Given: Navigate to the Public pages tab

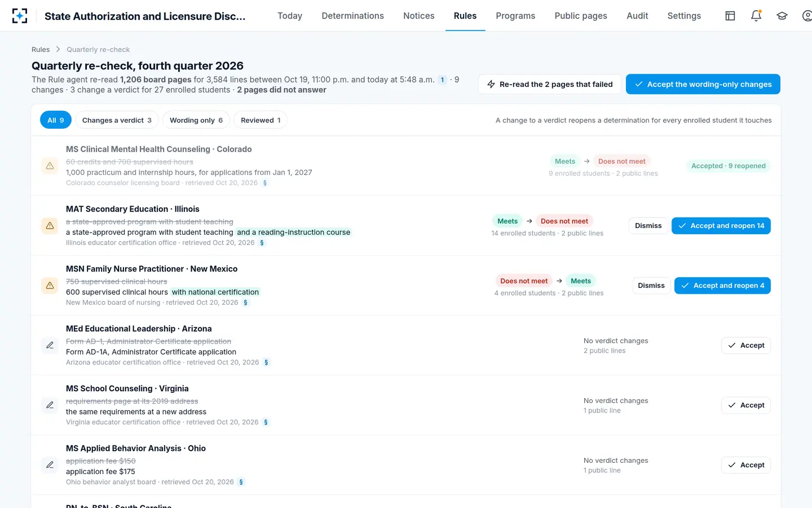Looking at the screenshot, I should point(581,16).
